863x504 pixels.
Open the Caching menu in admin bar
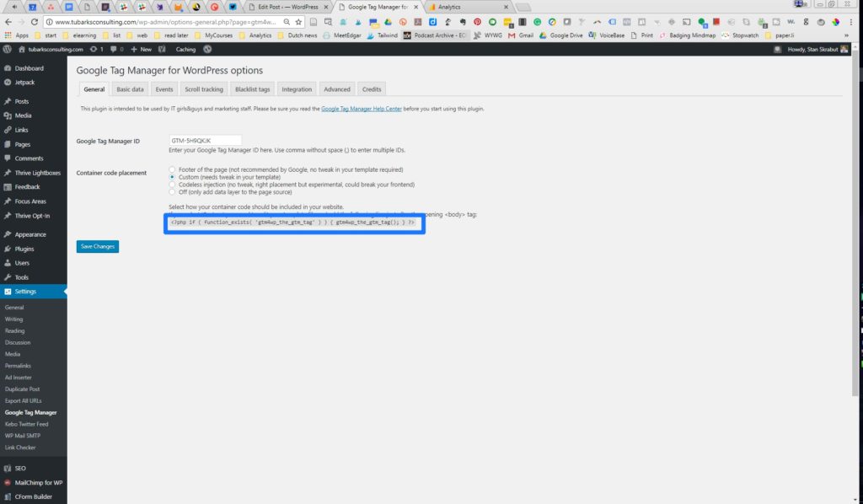click(x=185, y=50)
